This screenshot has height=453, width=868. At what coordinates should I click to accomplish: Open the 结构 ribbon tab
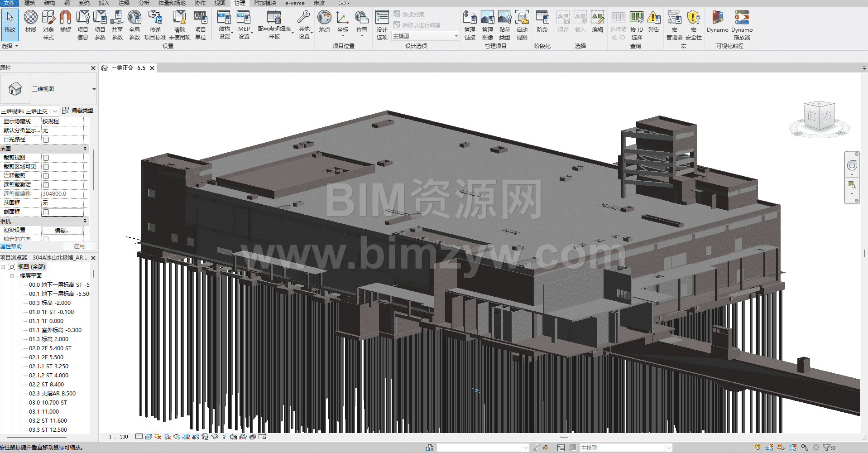tap(49, 3)
